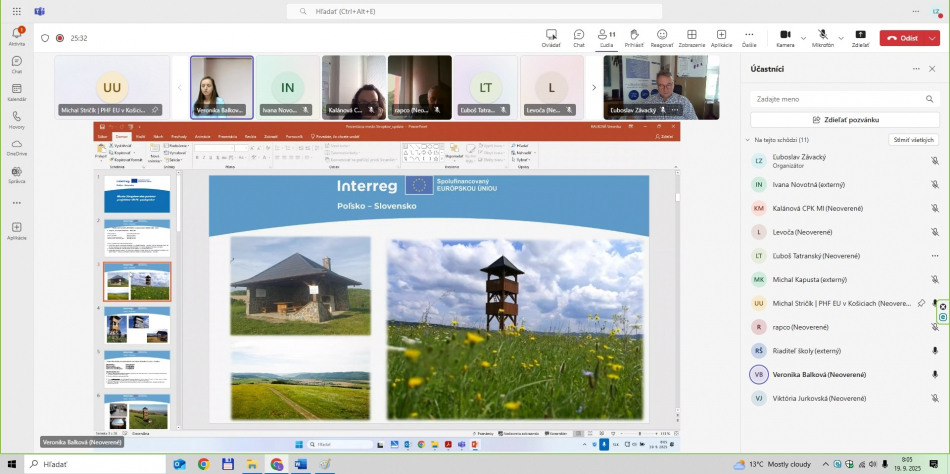
Task: Open meeting Chat from the toolbar
Action: click(x=579, y=34)
